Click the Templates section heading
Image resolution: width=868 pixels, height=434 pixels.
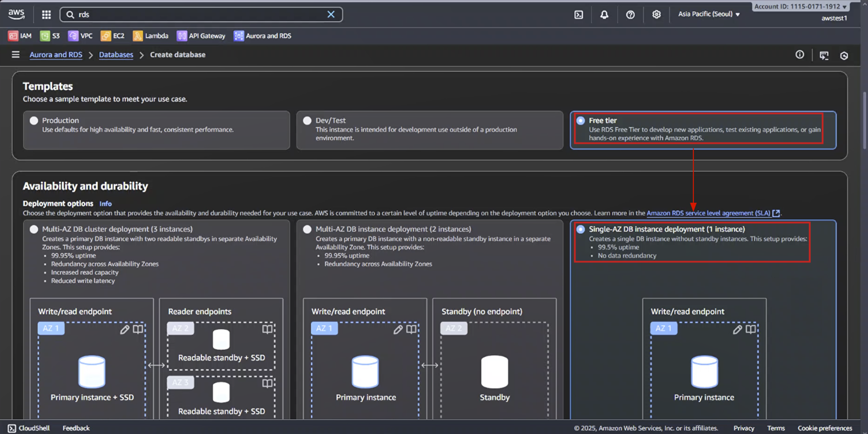pos(48,86)
